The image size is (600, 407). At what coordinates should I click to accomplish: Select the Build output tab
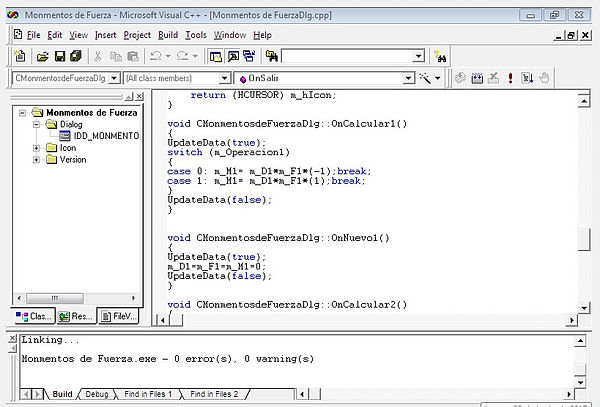[62, 394]
